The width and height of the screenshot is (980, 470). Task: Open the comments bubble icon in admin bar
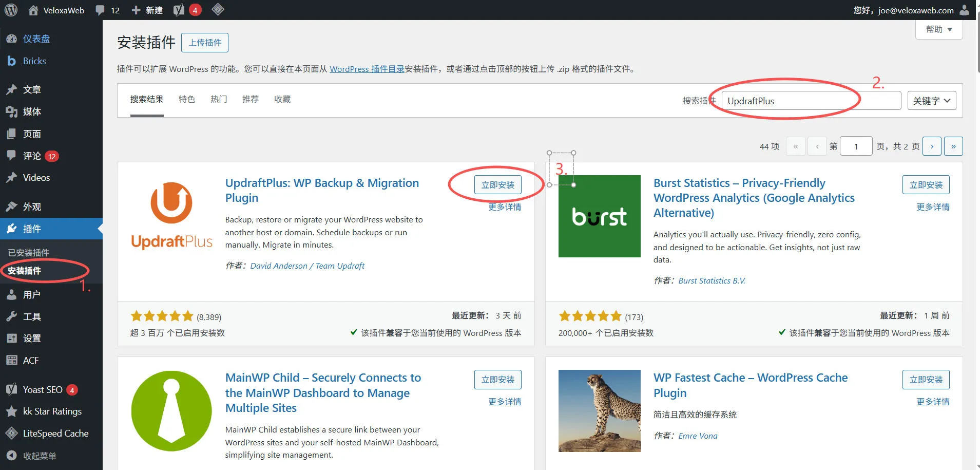(x=100, y=10)
